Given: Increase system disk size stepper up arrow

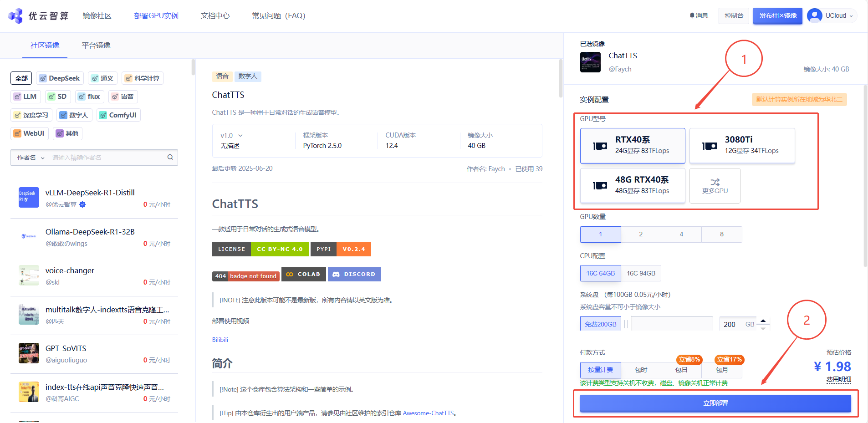Looking at the screenshot, I should (x=763, y=321).
